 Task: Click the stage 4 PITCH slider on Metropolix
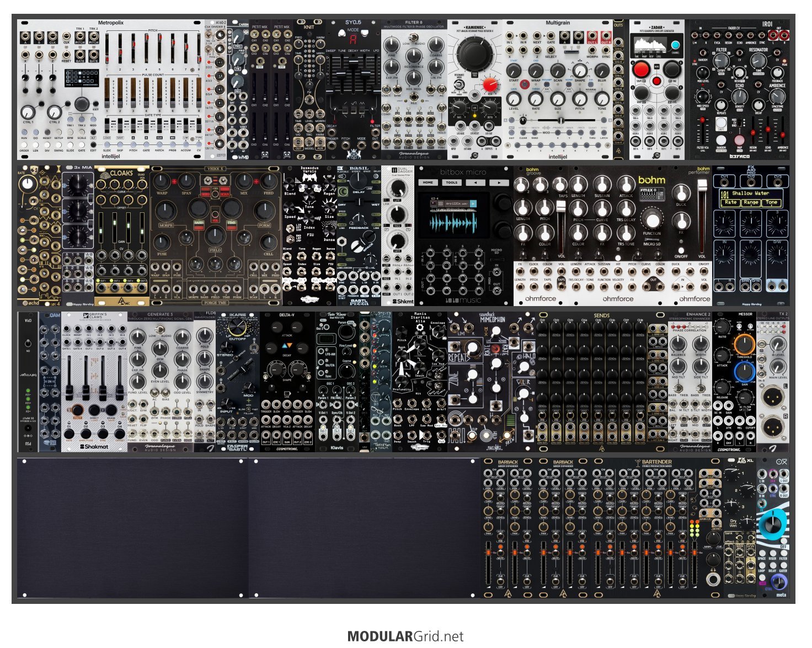[x=146, y=50]
